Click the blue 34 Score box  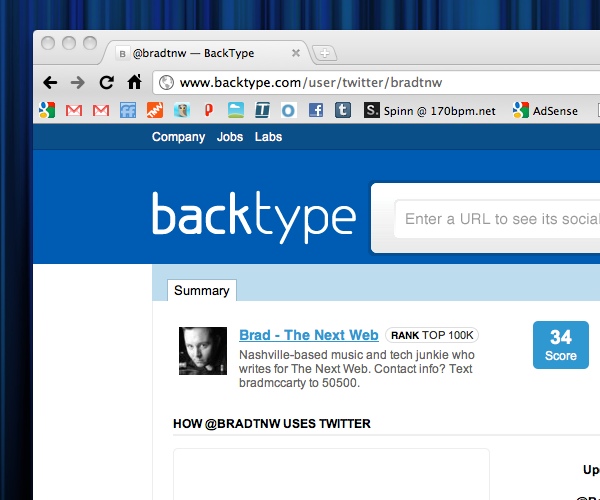(x=561, y=345)
